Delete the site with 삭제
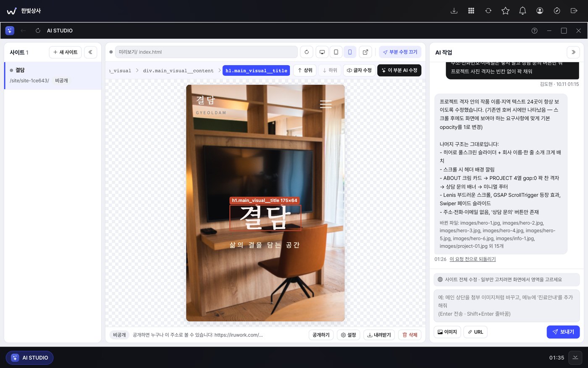The height and width of the screenshot is (368, 588). (x=410, y=335)
